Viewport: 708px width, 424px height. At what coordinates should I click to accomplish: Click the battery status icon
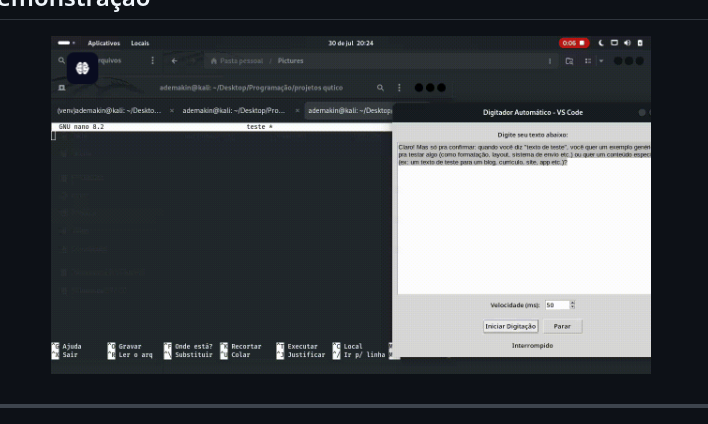(640, 43)
